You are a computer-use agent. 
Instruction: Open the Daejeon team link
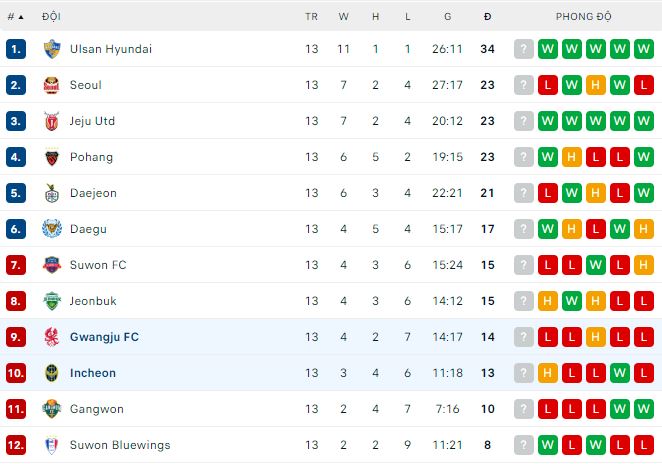pos(93,193)
